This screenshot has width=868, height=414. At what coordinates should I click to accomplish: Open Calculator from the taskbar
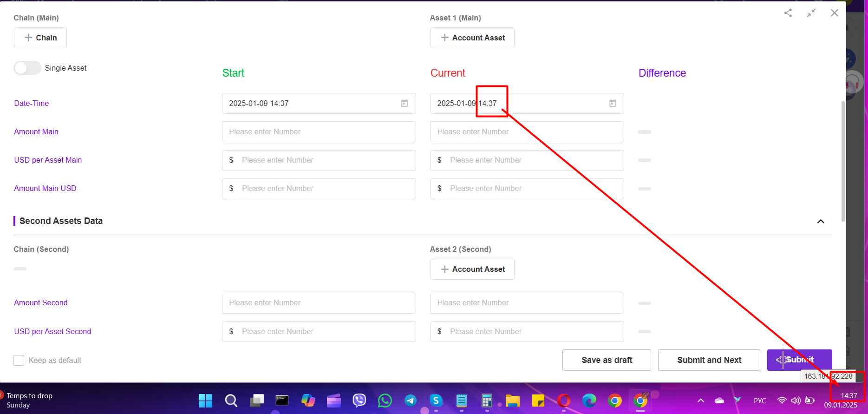tap(487, 401)
